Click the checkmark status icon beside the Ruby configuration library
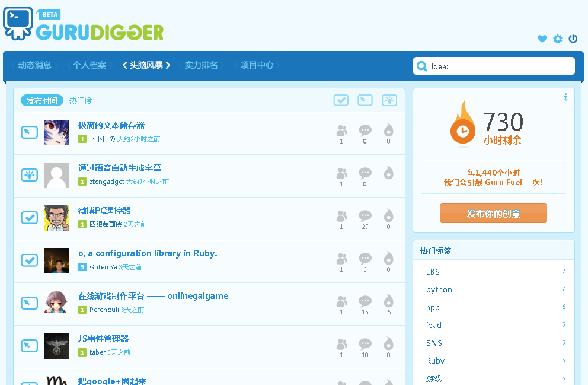 coord(29,260)
